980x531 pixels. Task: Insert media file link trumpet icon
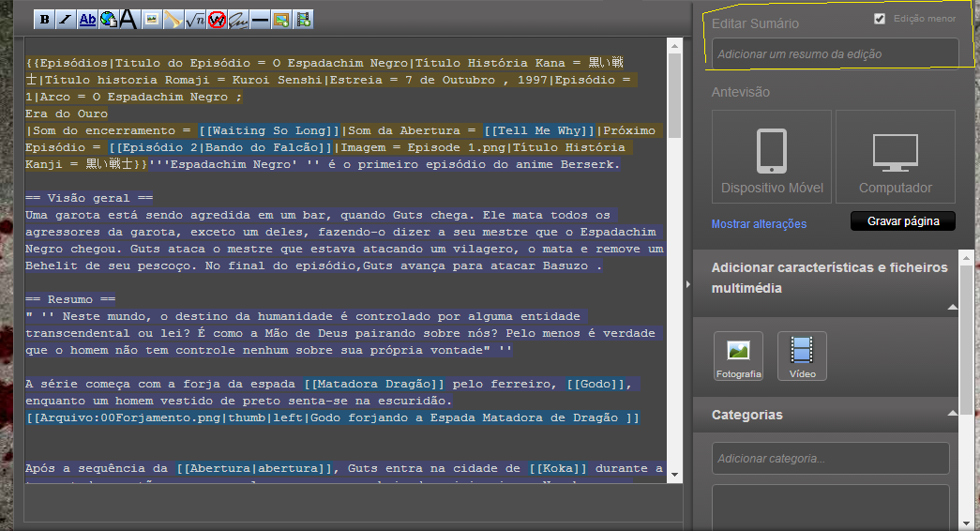click(173, 20)
